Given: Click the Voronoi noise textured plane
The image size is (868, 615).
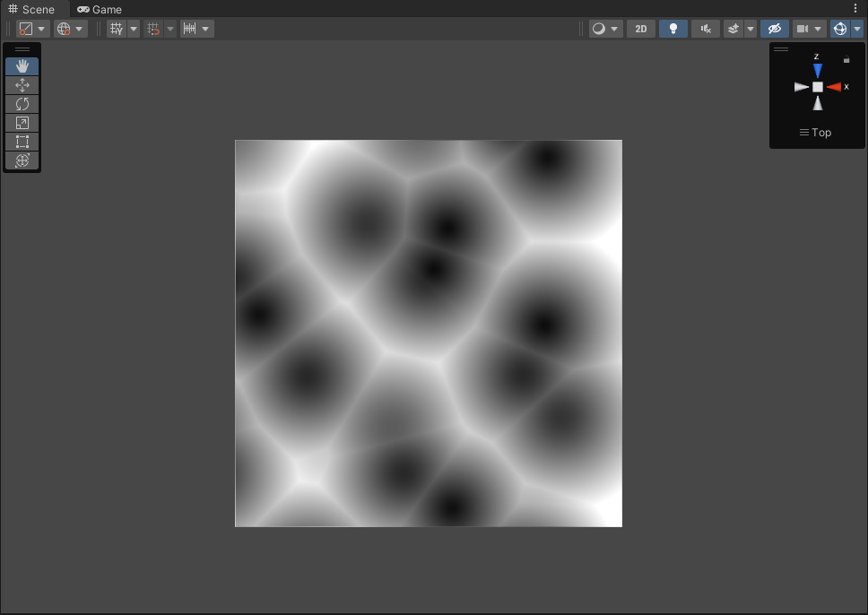Looking at the screenshot, I should (x=429, y=333).
